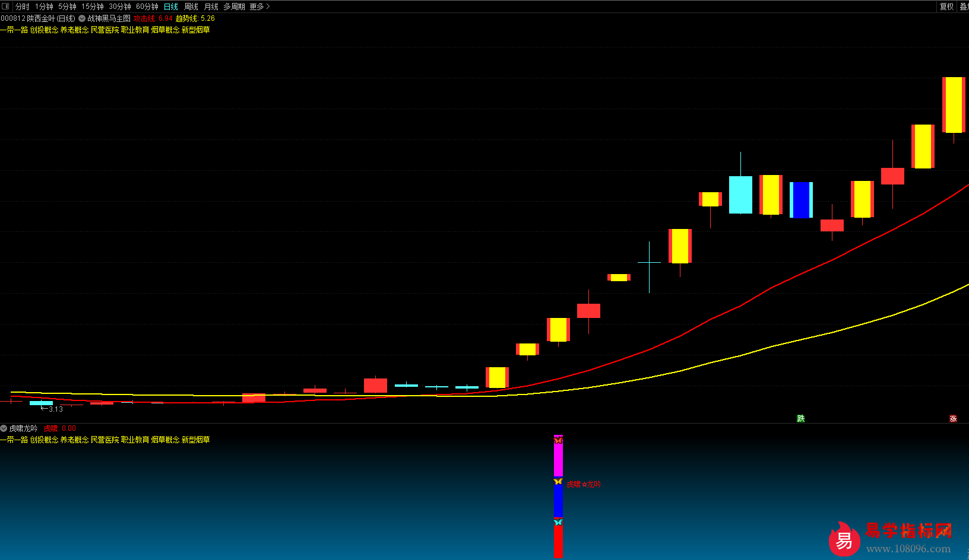
Task: Click 民营医院 tag in main chart
Action: coord(105,30)
